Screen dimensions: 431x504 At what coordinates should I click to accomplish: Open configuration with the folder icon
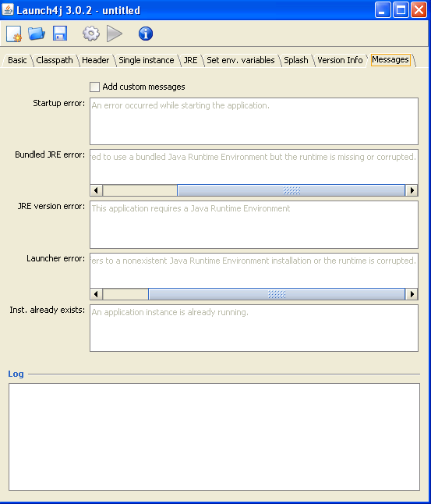(x=37, y=34)
